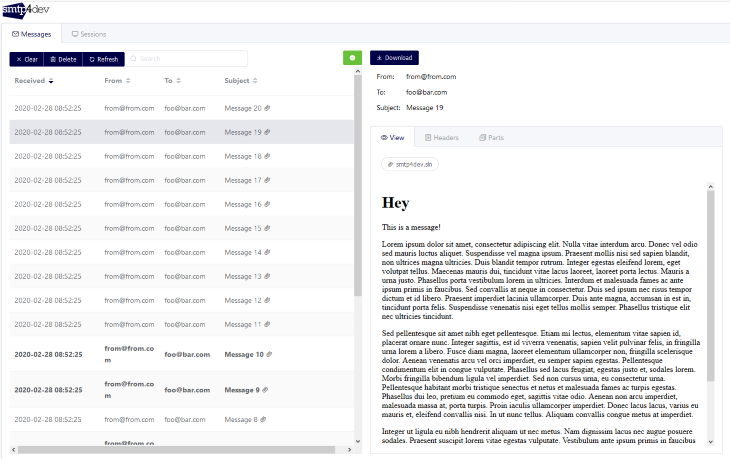Screen dimensions: 730x459
Task: Open the View tab of the message
Action: (392, 137)
